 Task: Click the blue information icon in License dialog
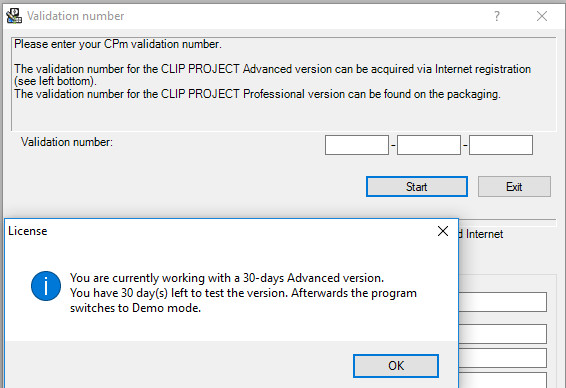[46, 286]
